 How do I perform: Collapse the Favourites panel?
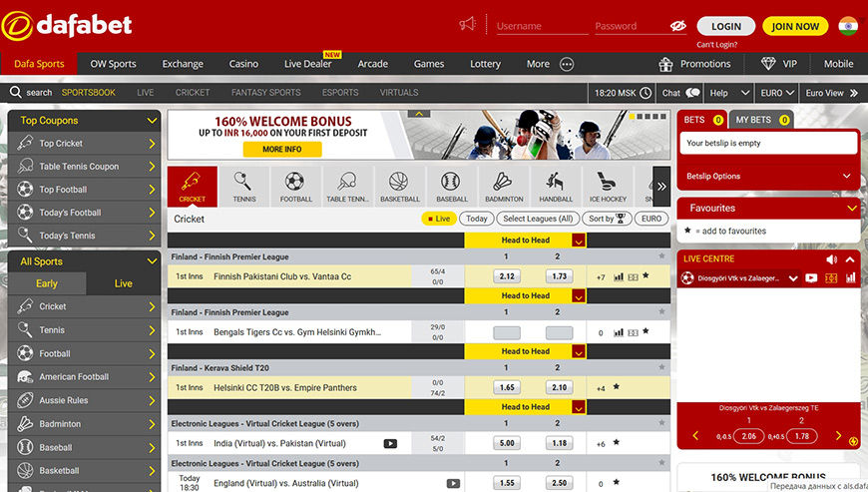click(x=851, y=209)
